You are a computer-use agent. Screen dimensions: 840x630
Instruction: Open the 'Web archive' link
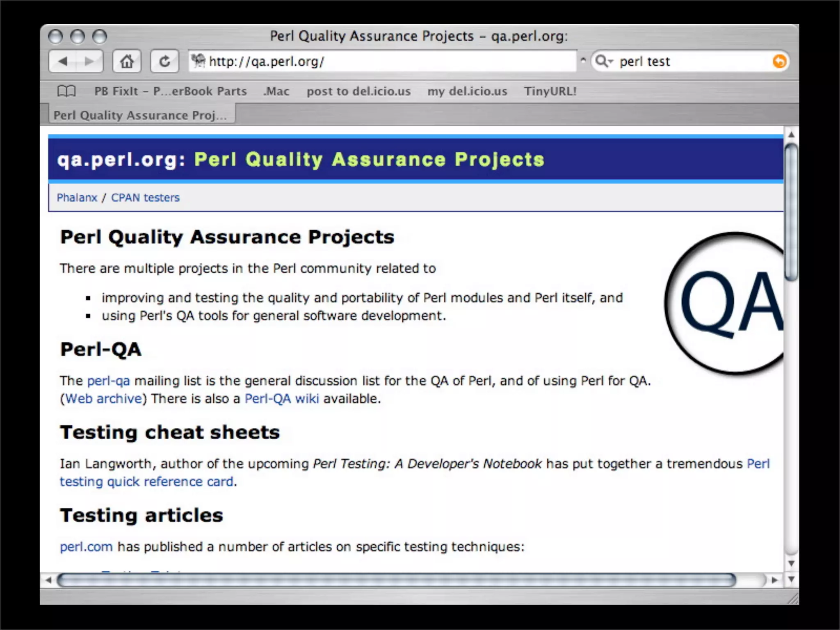tap(103, 399)
